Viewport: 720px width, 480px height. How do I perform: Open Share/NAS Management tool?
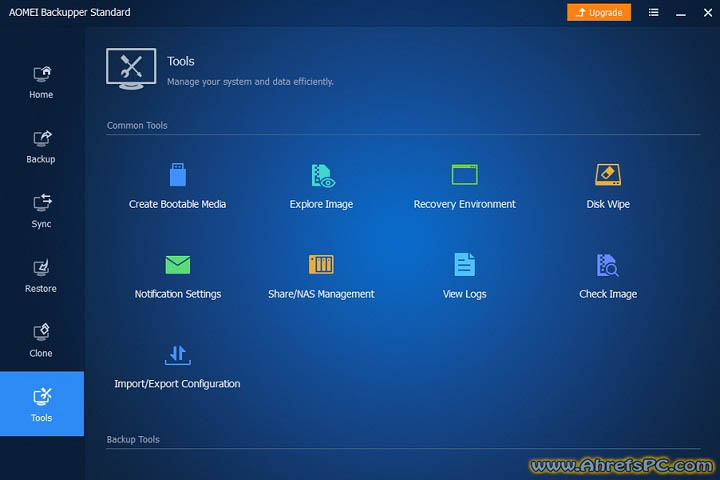[321, 276]
